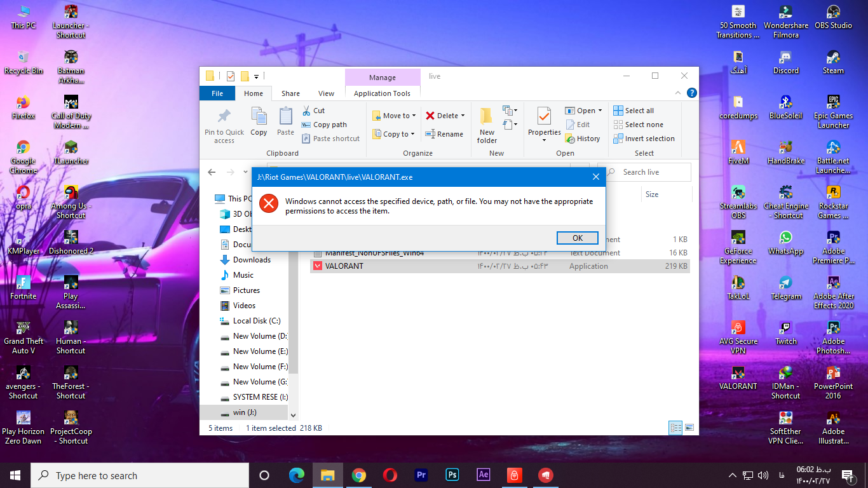Toggle the details view layout button
This screenshot has height=488, width=868.
point(675,428)
